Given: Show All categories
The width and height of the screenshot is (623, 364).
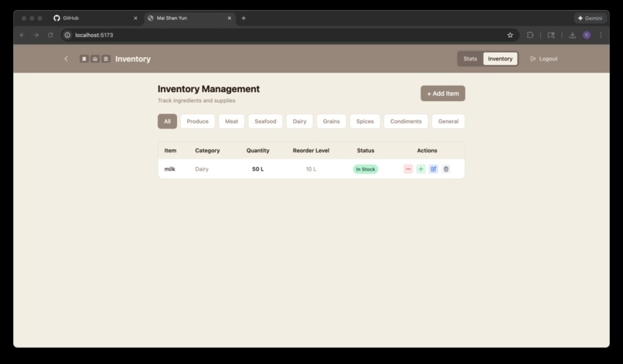Looking at the screenshot, I should (167, 121).
